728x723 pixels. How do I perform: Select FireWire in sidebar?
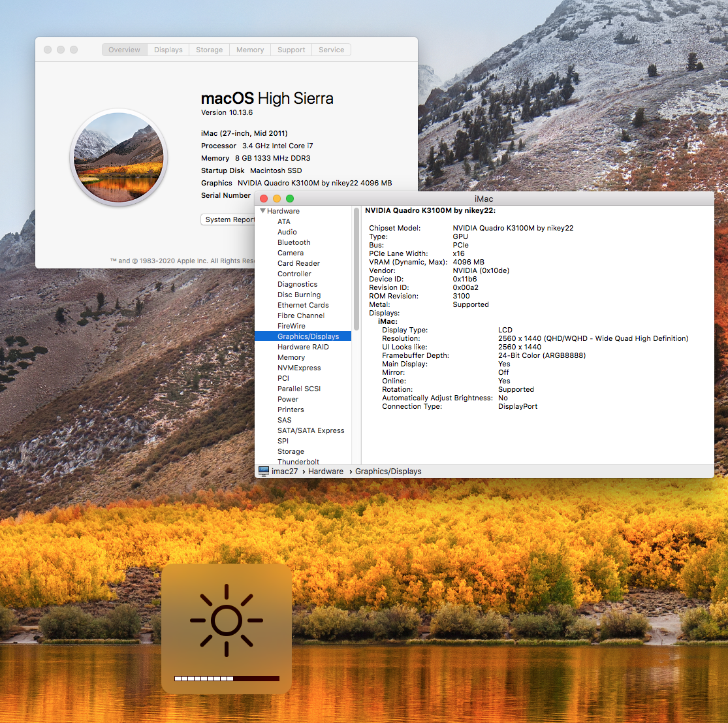point(291,326)
